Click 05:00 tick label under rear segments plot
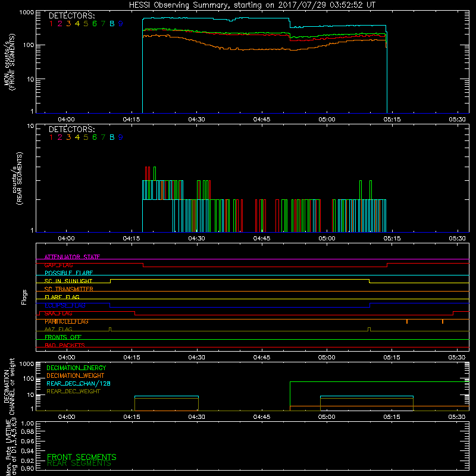The width and height of the screenshot is (476, 476). [x=327, y=239]
